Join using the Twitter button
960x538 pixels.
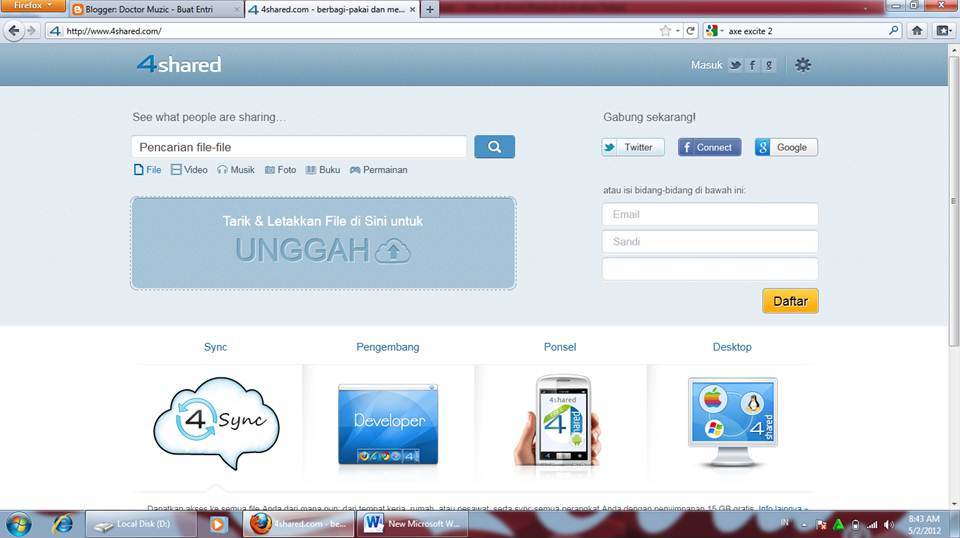tap(632, 147)
